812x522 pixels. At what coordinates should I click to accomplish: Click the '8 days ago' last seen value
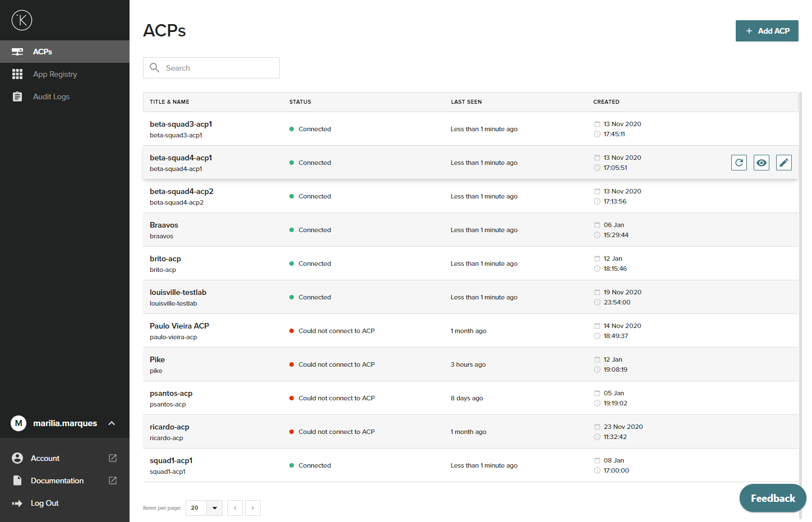[x=467, y=398]
